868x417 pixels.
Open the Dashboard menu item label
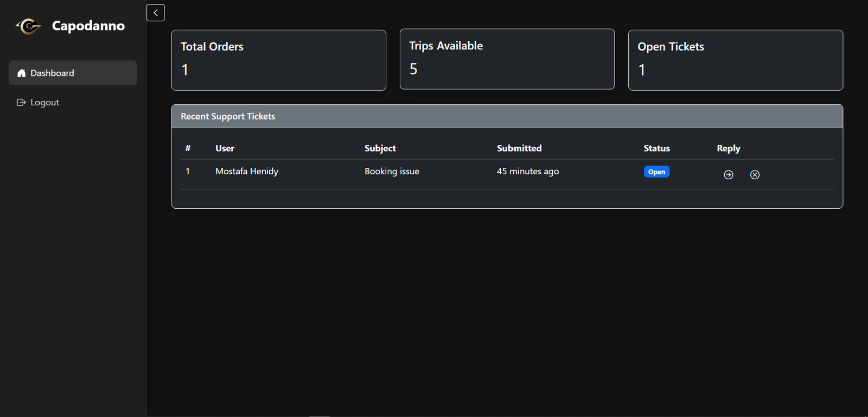point(52,73)
